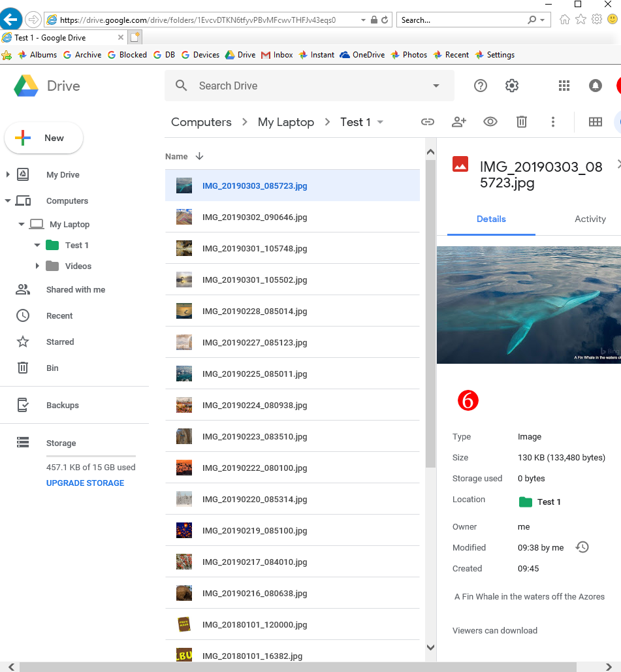This screenshot has height=672, width=621.
Task: Open the Drive Help question mark icon
Action: pyautogui.click(x=481, y=86)
